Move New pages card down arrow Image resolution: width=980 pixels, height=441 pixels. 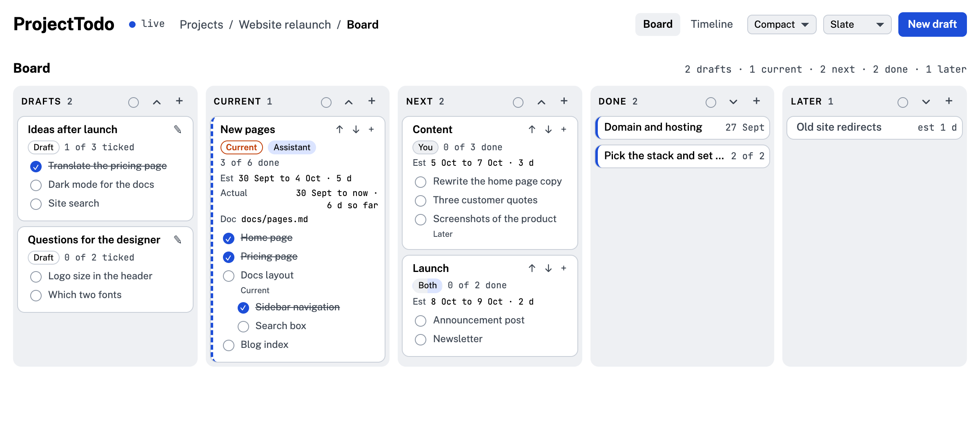[x=356, y=129]
